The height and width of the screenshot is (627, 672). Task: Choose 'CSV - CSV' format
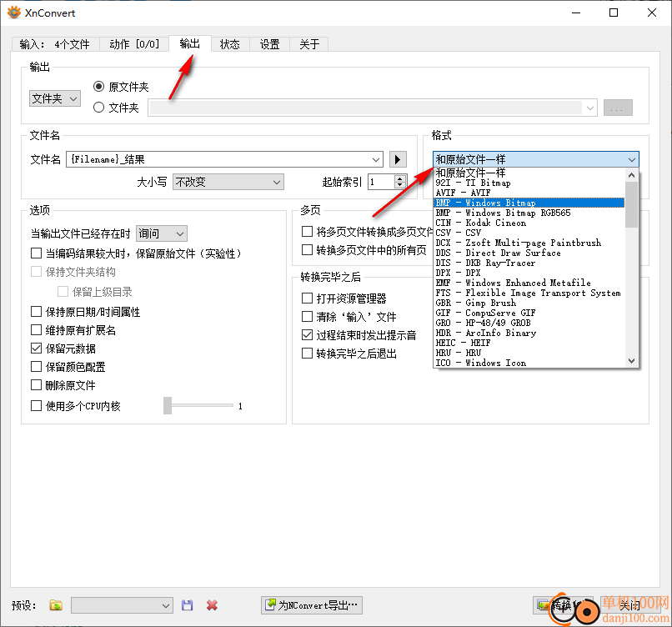click(529, 233)
